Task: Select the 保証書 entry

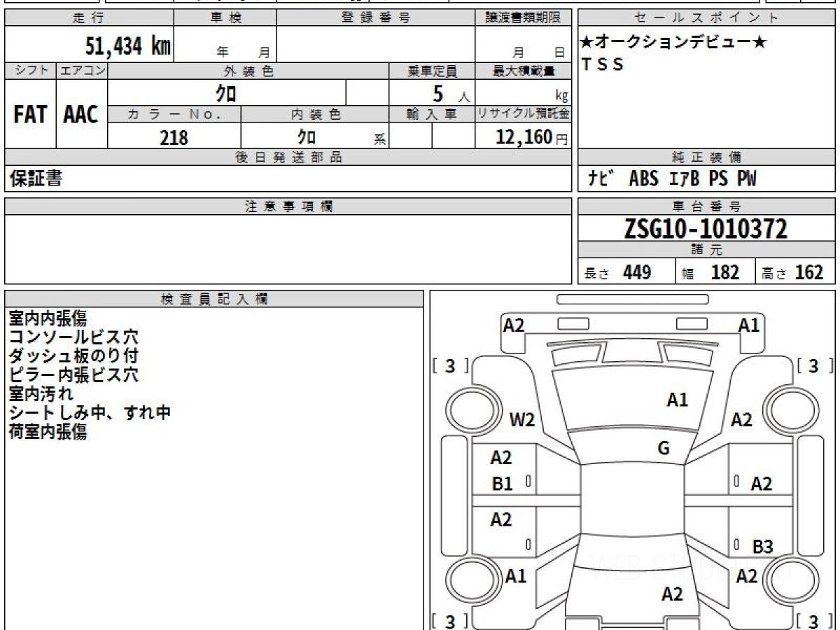Action: 36,179
